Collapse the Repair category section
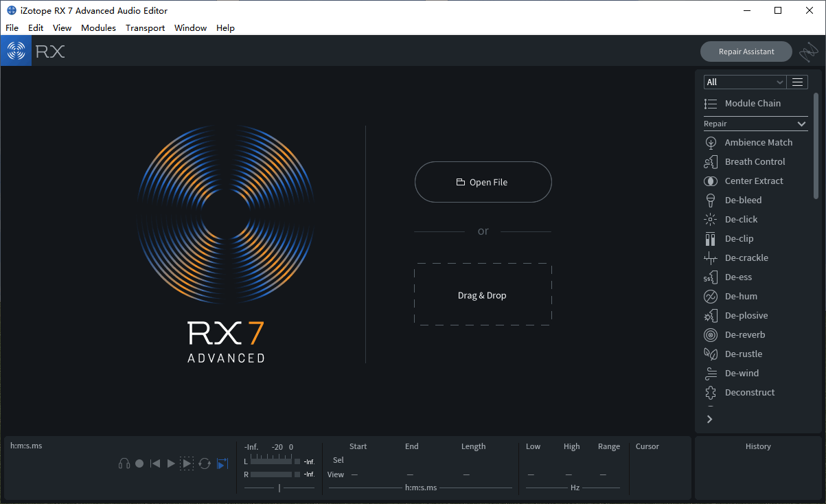Viewport: 826px width, 504px height. [801, 124]
